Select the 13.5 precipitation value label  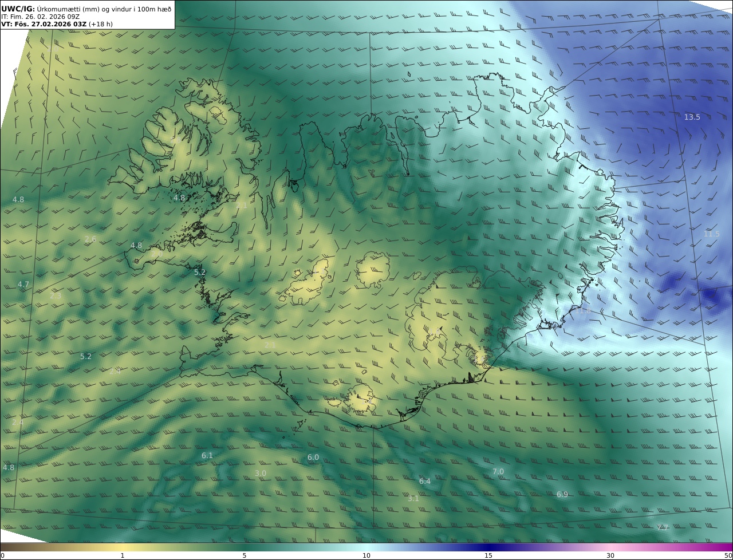point(692,117)
